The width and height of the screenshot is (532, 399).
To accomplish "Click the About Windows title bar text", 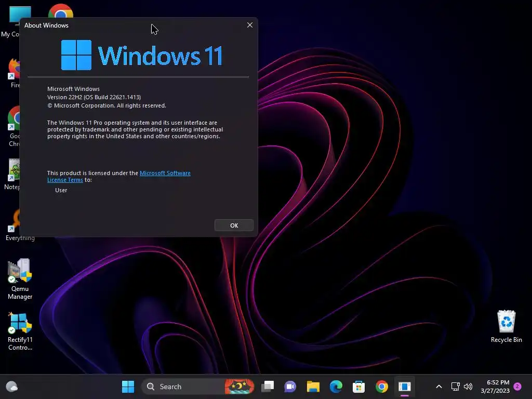I will 46,25.
